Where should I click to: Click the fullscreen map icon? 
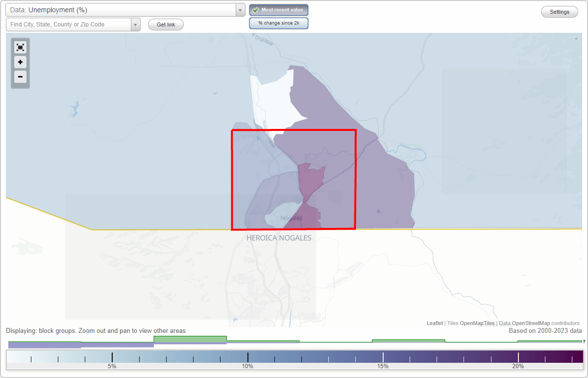pos(20,47)
